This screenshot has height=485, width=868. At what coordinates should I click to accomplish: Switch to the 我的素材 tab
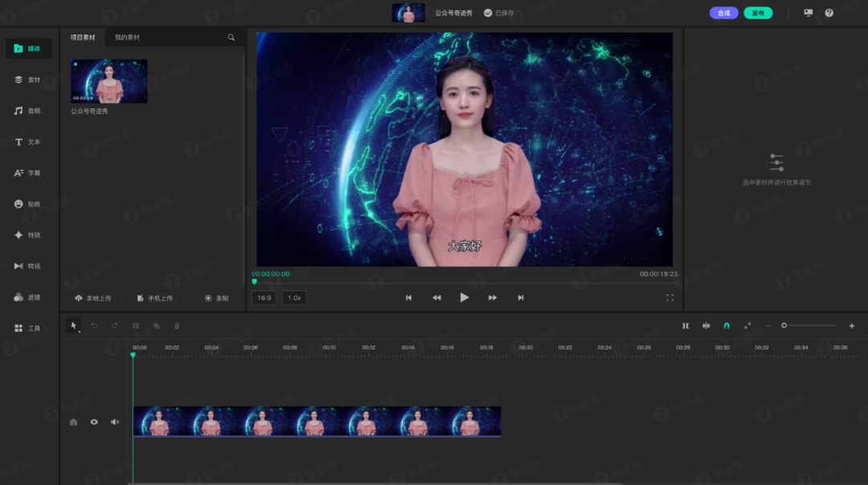pyautogui.click(x=127, y=38)
